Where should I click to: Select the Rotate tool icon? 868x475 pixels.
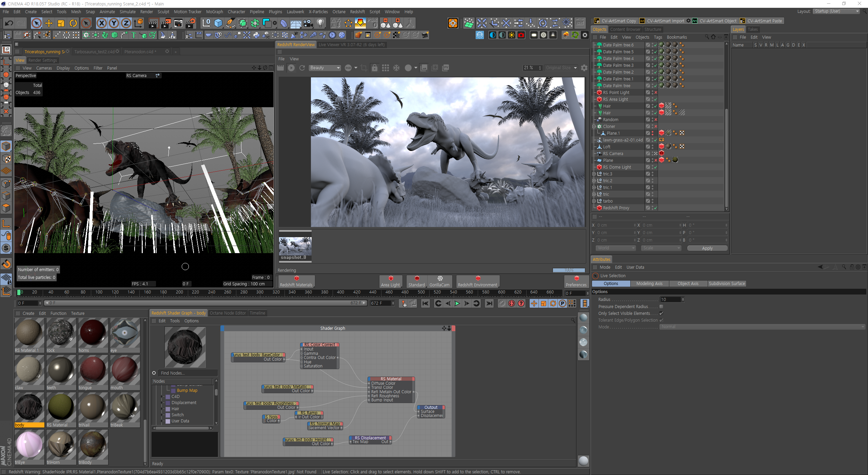point(73,23)
